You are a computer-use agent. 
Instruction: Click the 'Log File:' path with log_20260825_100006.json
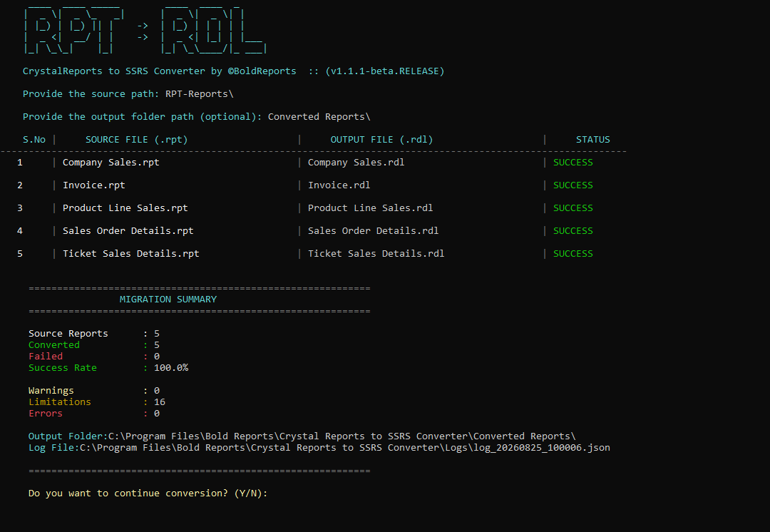[319, 448]
